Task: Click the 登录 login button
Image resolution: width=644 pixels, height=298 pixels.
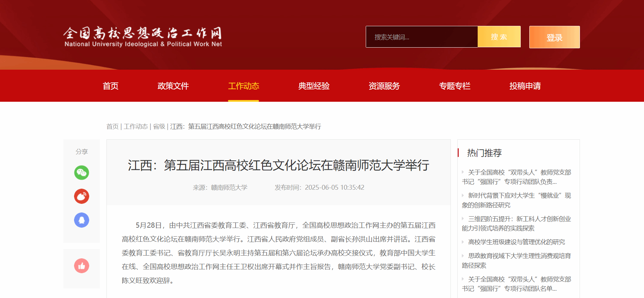Action: coord(554,37)
